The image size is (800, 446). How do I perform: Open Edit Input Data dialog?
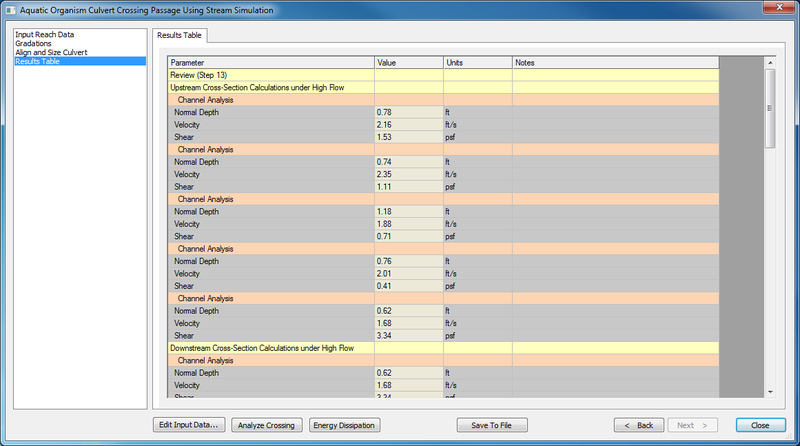click(189, 425)
